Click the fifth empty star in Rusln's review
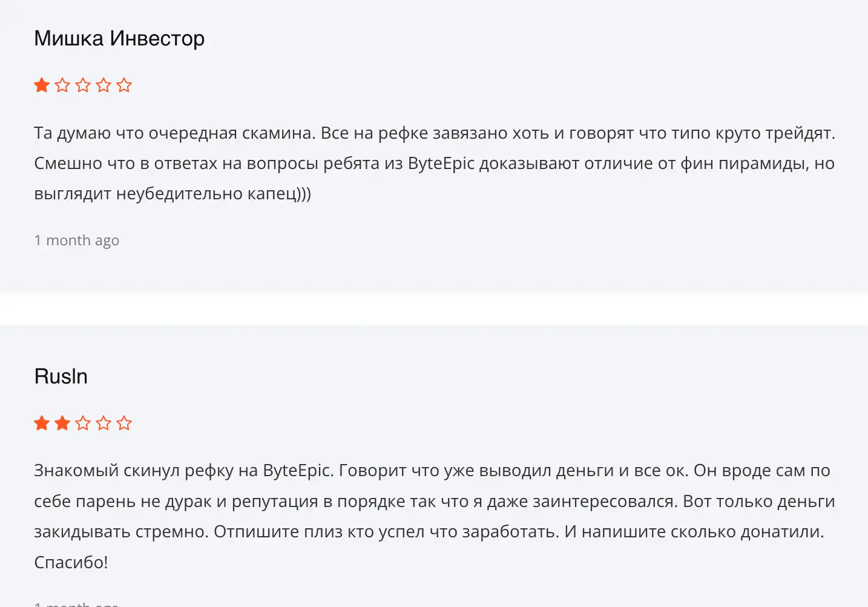The height and width of the screenshot is (607, 868). [x=124, y=423]
